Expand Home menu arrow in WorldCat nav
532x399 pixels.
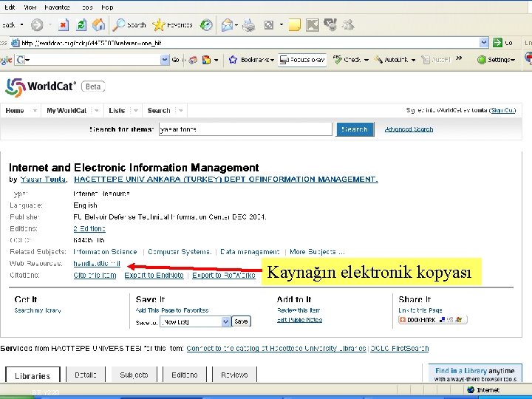pyautogui.click(x=35, y=111)
